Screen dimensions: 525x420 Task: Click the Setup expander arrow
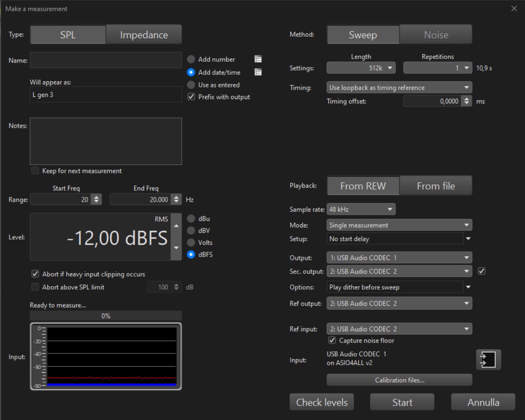468,239
